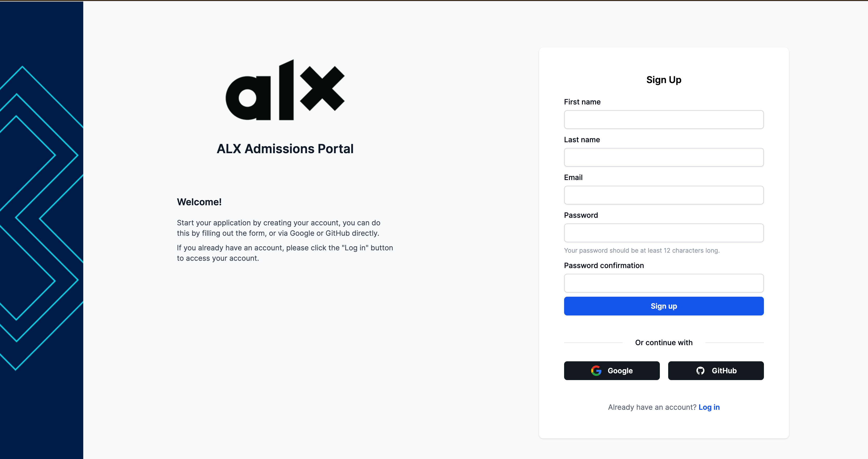Click the Sign Up form heading
Image resolution: width=868 pixels, height=459 pixels.
pyautogui.click(x=664, y=80)
